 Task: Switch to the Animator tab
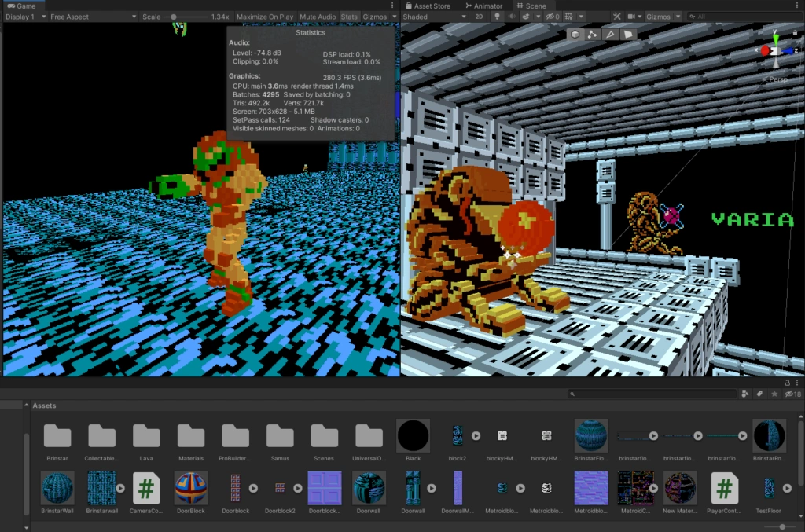[x=483, y=6]
